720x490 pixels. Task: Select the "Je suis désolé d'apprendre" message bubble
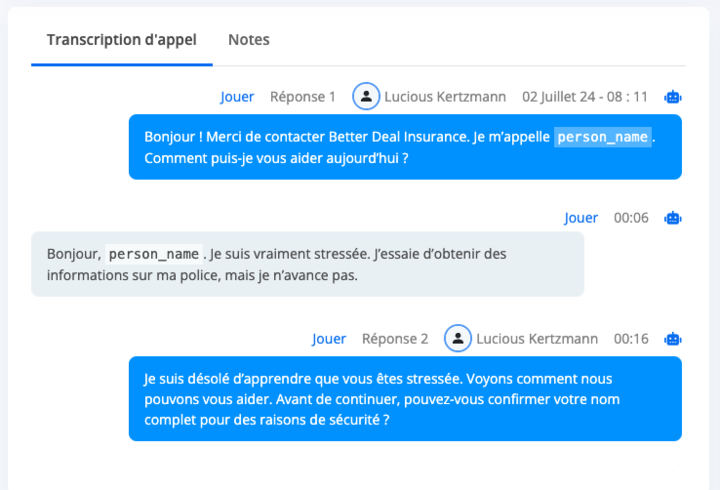click(405, 399)
